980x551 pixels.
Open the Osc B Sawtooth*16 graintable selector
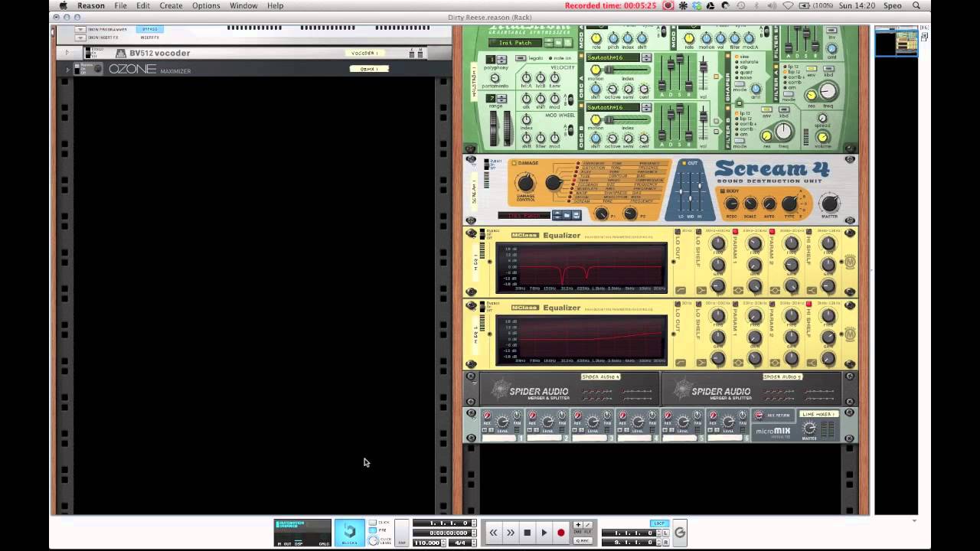pos(613,108)
